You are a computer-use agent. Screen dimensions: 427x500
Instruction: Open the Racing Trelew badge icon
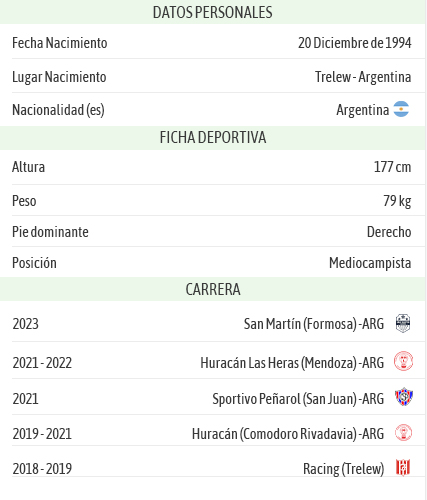403,468
